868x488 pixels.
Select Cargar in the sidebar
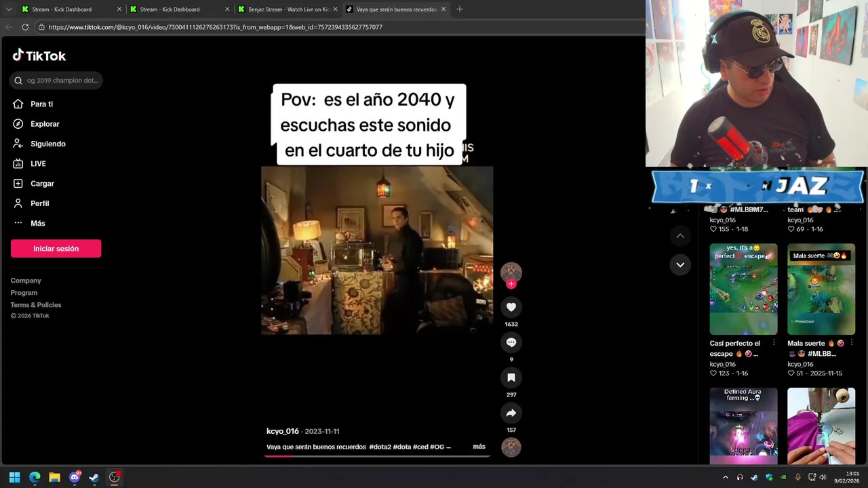tap(42, 184)
